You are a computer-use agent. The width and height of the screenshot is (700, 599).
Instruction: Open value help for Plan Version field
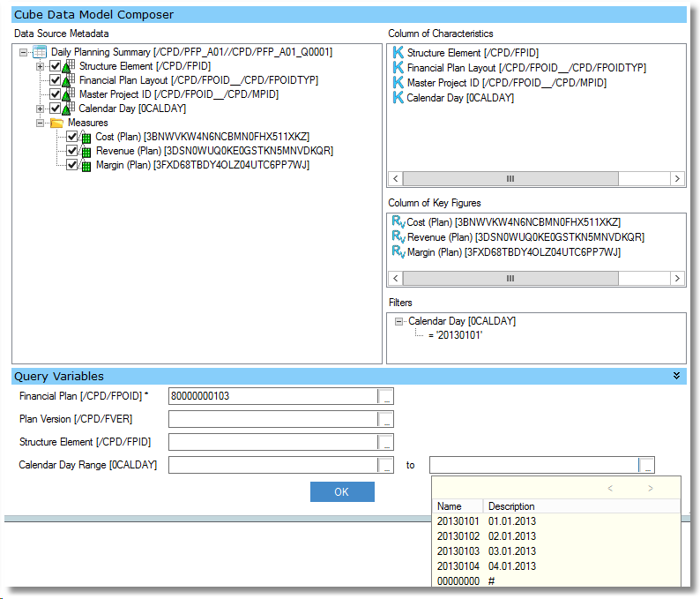coord(385,419)
